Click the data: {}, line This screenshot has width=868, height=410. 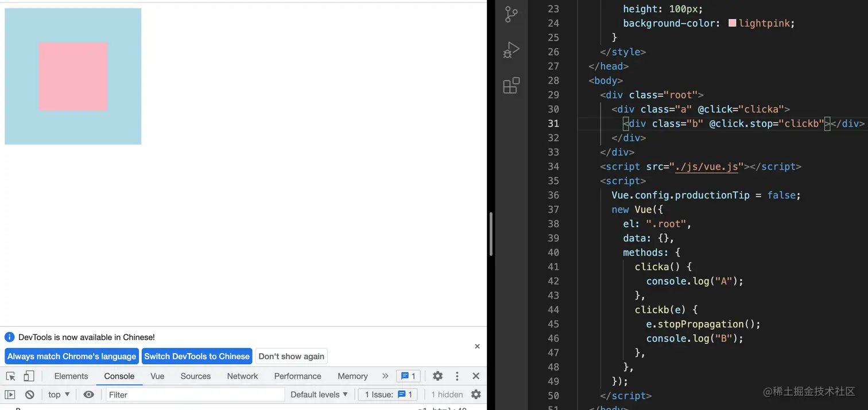(x=649, y=238)
